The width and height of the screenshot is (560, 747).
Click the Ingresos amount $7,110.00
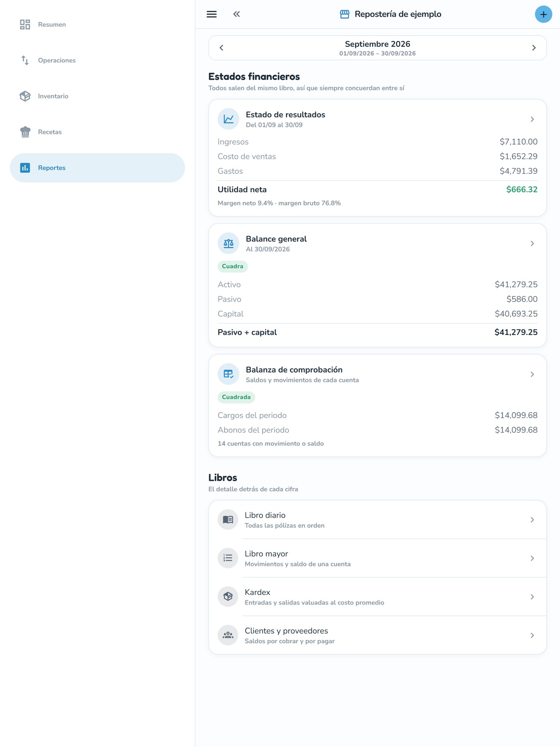click(x=518, y=142)
